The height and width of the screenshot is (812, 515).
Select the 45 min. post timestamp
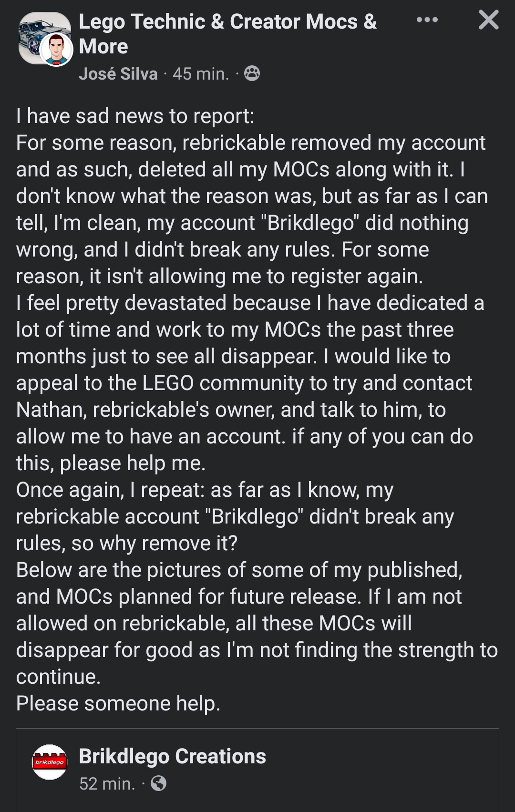tap(201, 74)
